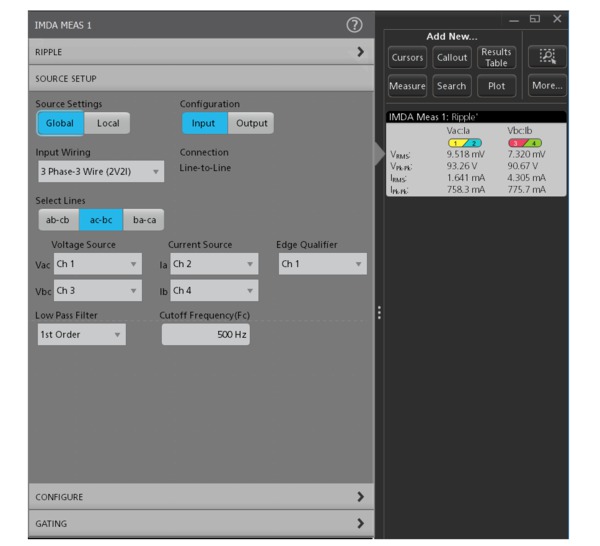Click the yellow channel 1 badge
The width and height of the screenshot is (600, 546).
[x=456, y=143]
